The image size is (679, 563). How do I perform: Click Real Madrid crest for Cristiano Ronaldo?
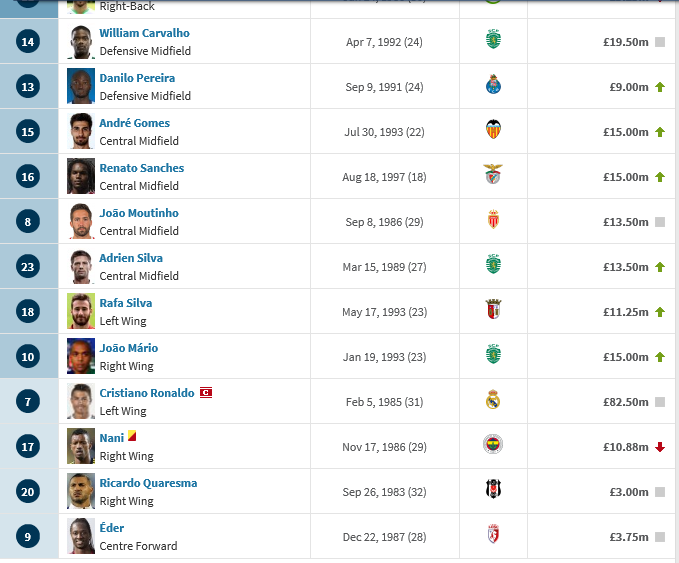(x=493, y=399)
